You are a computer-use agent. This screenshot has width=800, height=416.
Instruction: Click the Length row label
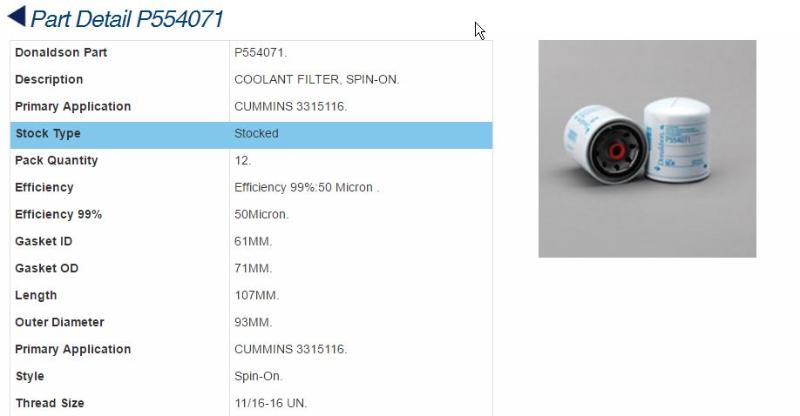[x=36, y=296]
